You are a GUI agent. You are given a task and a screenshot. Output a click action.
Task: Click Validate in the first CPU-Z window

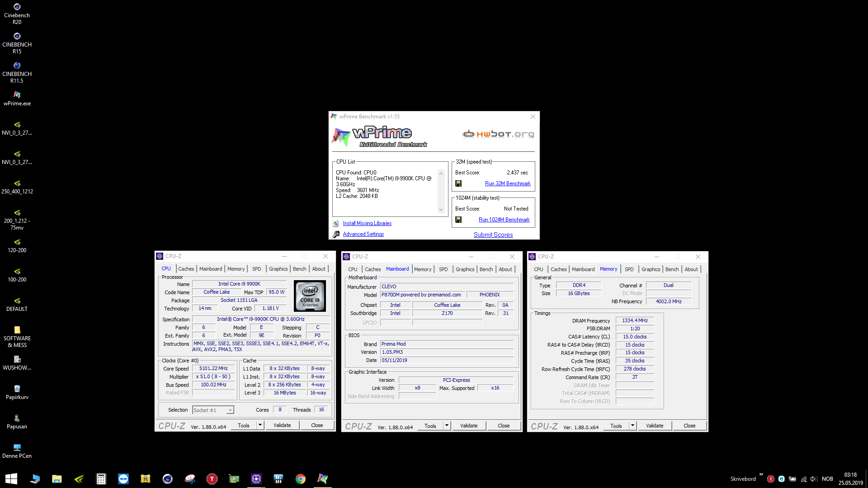tap(282, 425)
